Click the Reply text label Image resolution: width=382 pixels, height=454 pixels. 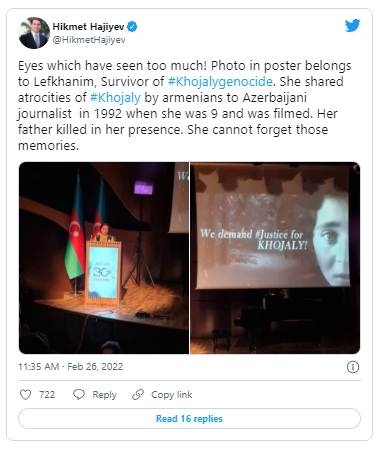[104, 395]
